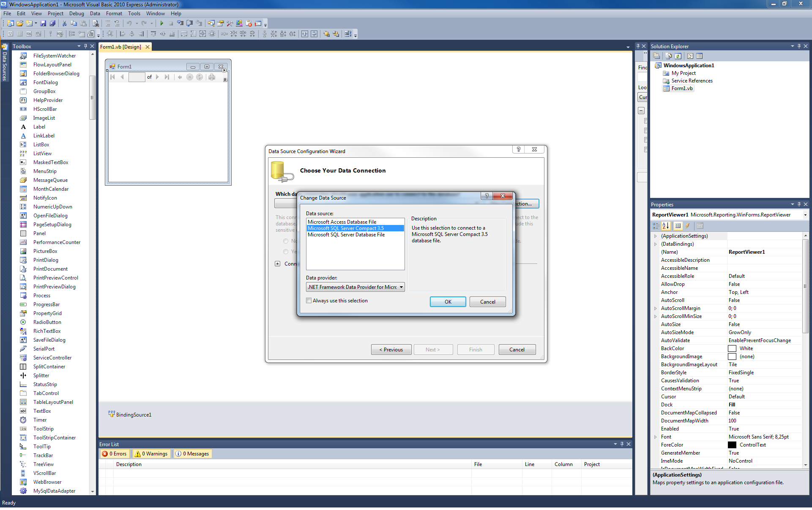This screenshot has width=812, height=510.
Task: Click the Toolbox scroll down arrow
Action: pyautogui.click(x=93, y=491)
